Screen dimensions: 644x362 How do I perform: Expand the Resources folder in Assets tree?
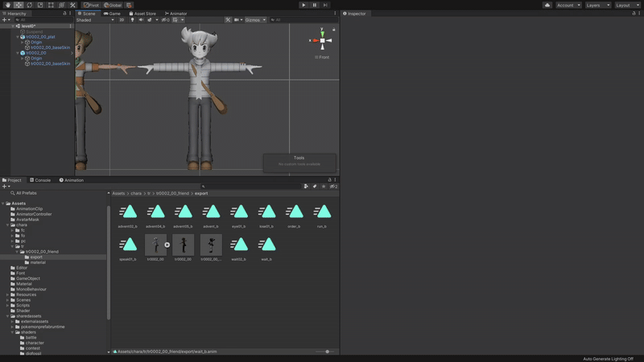tap(8, 294)
